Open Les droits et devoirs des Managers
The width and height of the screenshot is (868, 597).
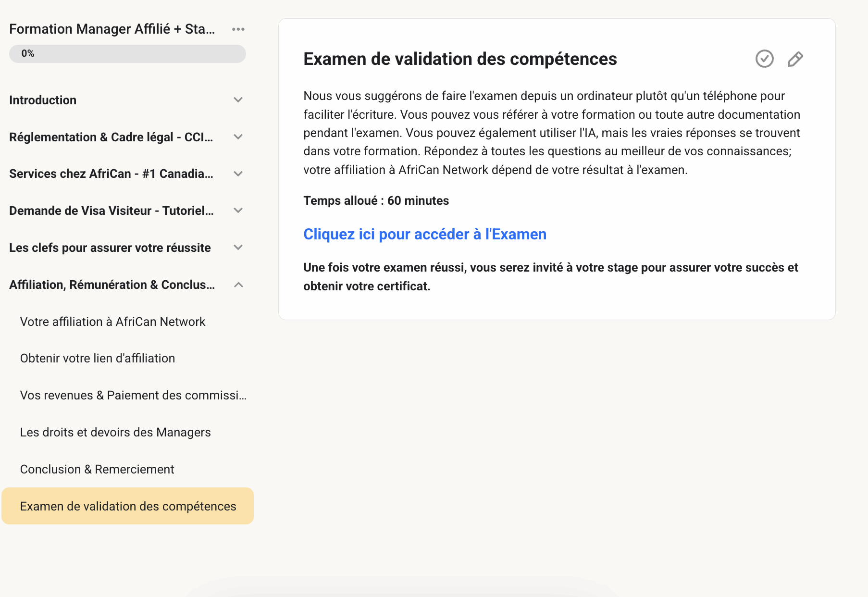pyautogui.click(x=115, y=432)
